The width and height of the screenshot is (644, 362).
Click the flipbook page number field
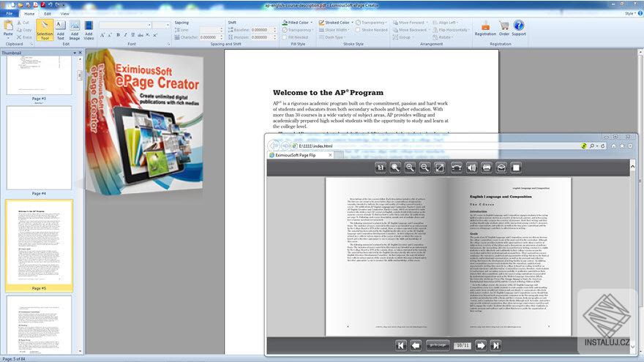coord(462,346)
